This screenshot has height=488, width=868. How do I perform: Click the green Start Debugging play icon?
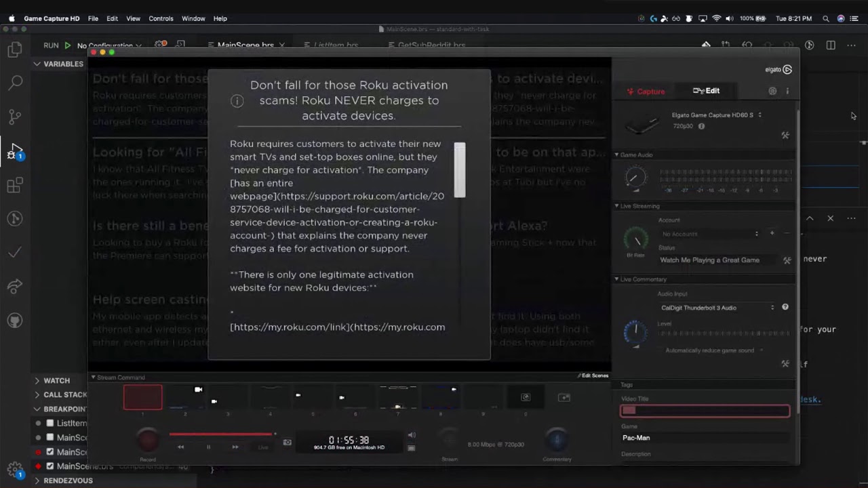(67, 45)
